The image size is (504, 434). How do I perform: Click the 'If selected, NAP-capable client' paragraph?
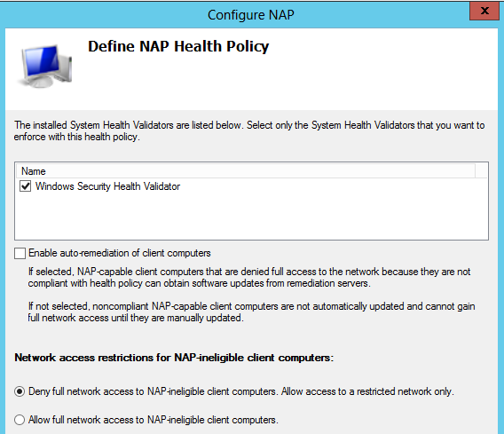249,278
